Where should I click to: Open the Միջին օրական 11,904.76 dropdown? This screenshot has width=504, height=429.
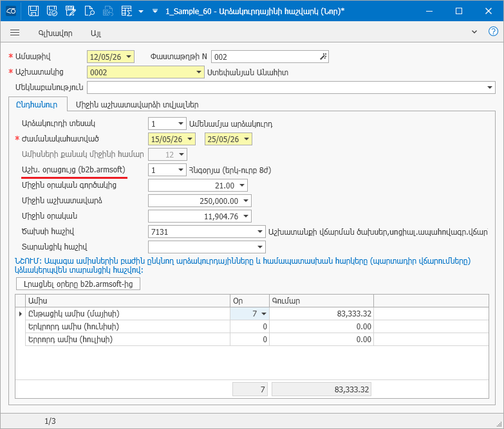(246, 216)
